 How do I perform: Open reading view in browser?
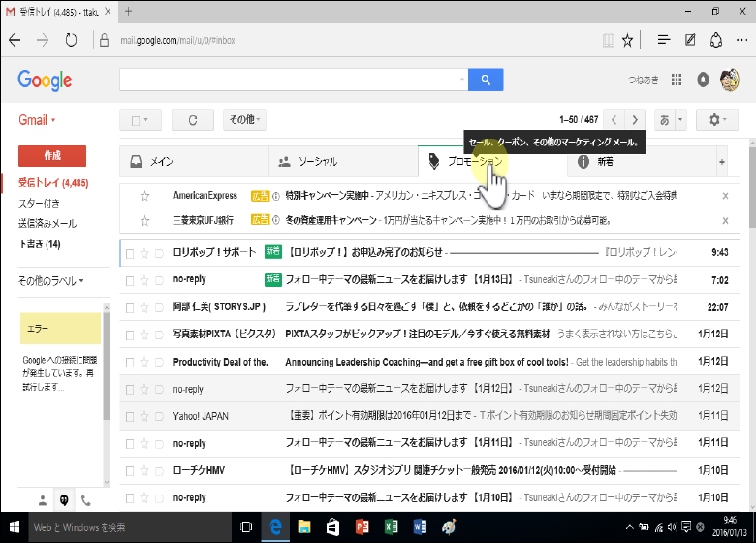coord(609,40)
